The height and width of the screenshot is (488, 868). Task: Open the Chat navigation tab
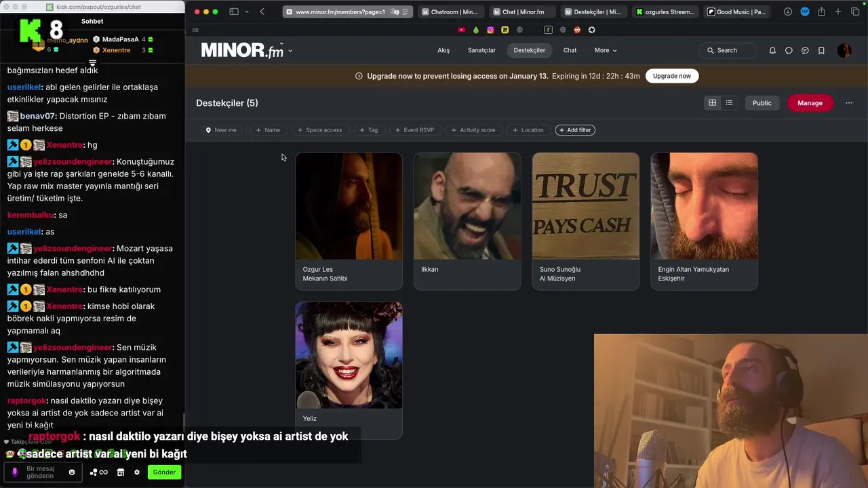pos(570,50)
